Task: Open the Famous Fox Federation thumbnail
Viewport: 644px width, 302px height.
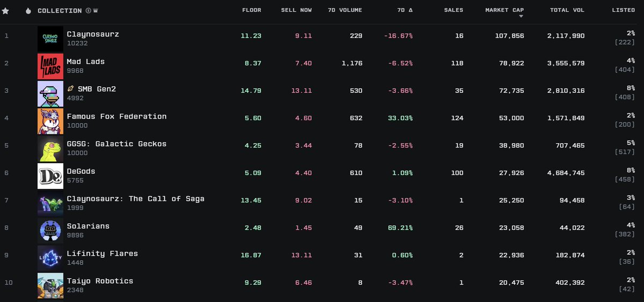Action: point(50,121)
